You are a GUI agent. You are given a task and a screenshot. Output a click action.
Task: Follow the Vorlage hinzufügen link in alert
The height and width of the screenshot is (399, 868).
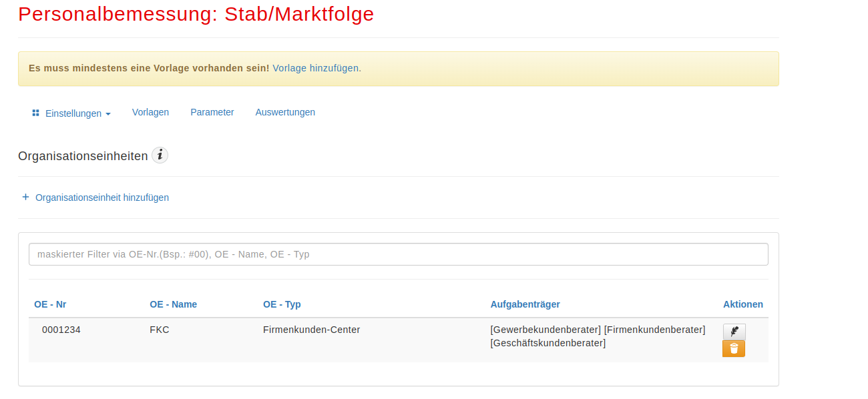click(x=316, y=68)
